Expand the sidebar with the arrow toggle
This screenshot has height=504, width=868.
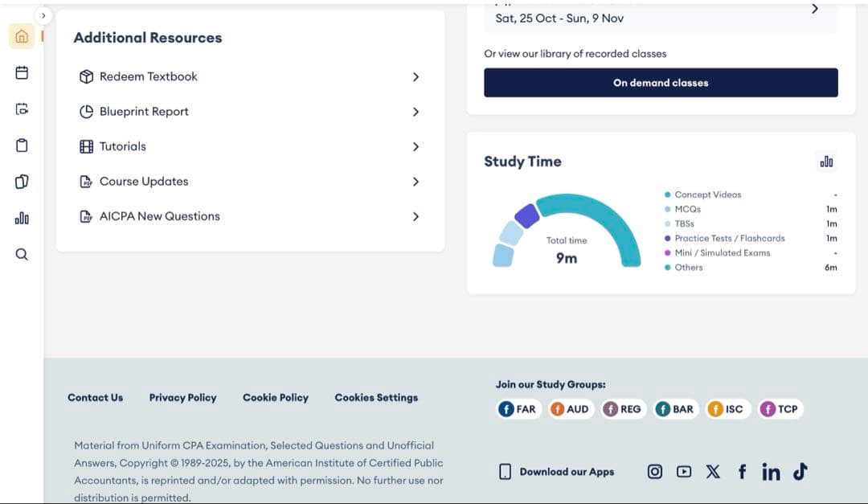point(43,15)
